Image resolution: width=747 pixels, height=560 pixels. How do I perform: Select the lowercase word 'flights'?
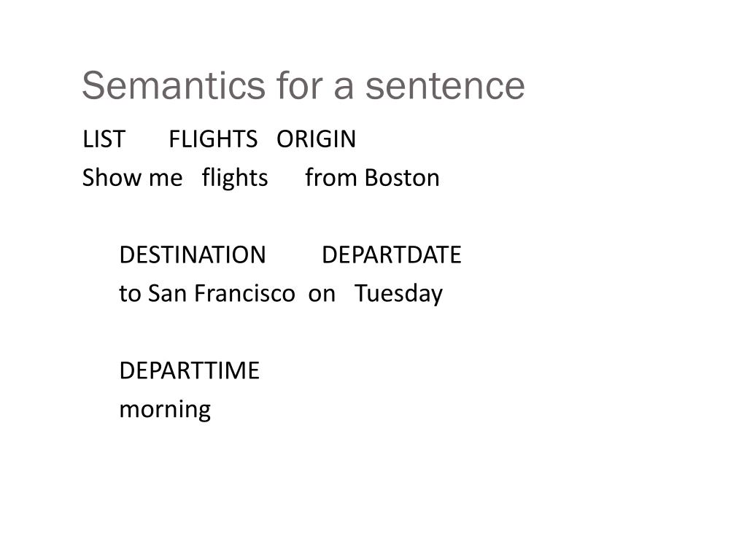(x=235, y=179)
